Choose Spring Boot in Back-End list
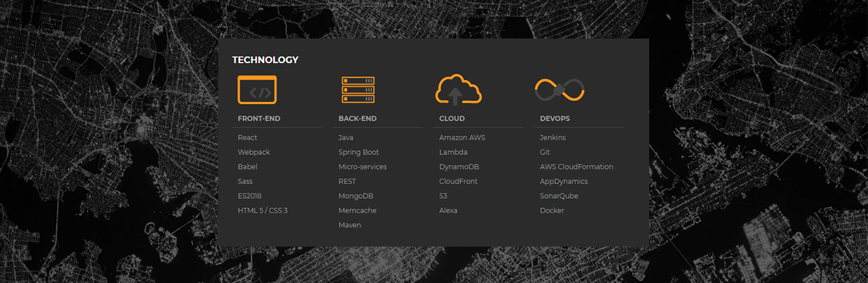Image resolution: width=868 pixels, height=283 pixels. 359,152
